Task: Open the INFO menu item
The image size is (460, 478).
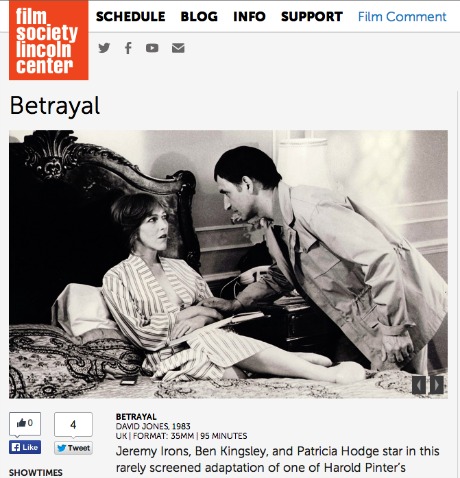Action: click(249, 16)
